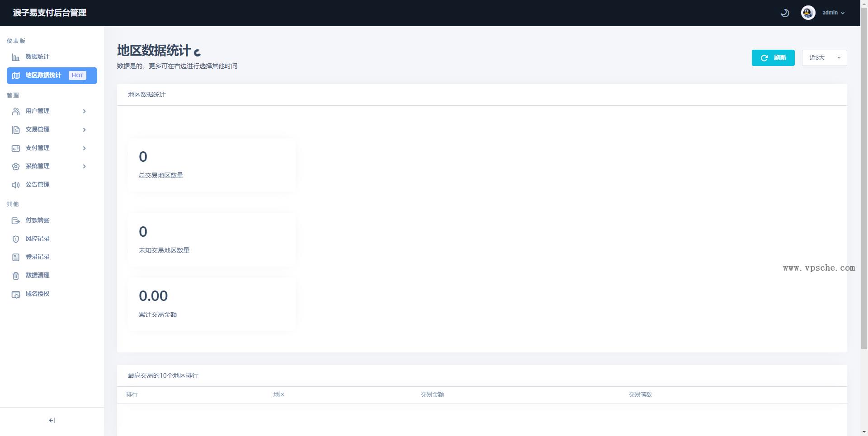
Task: Click the 风控记录 shield icon
Action: click(x=16, y=239)
